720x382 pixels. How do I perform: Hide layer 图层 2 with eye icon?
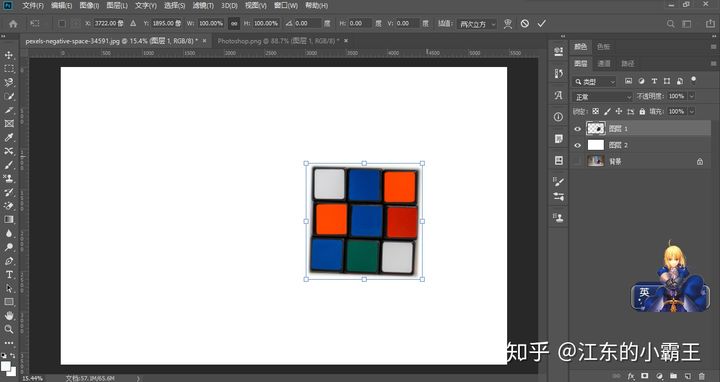(x=578, y=145)
